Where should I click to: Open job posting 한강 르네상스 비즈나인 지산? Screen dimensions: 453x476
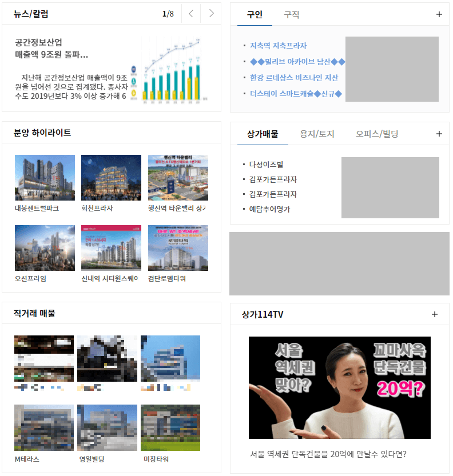point(294,78)
